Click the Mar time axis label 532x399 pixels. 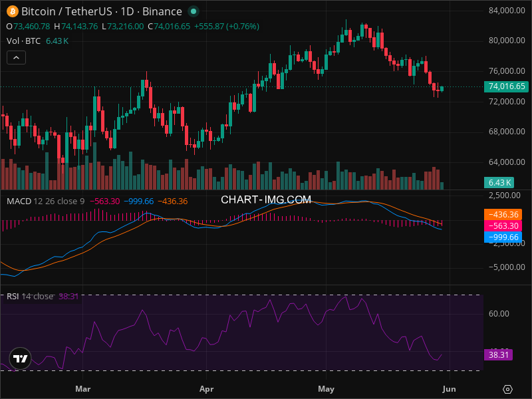click(x=82, y=389)
